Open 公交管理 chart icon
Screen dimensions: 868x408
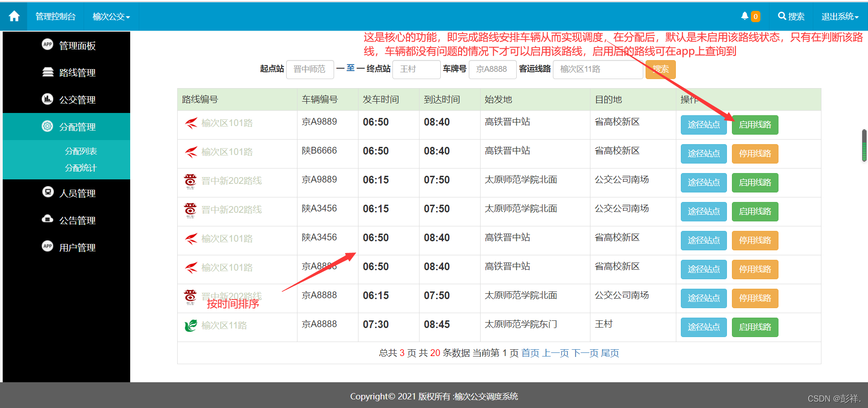(x=47, y=99)
